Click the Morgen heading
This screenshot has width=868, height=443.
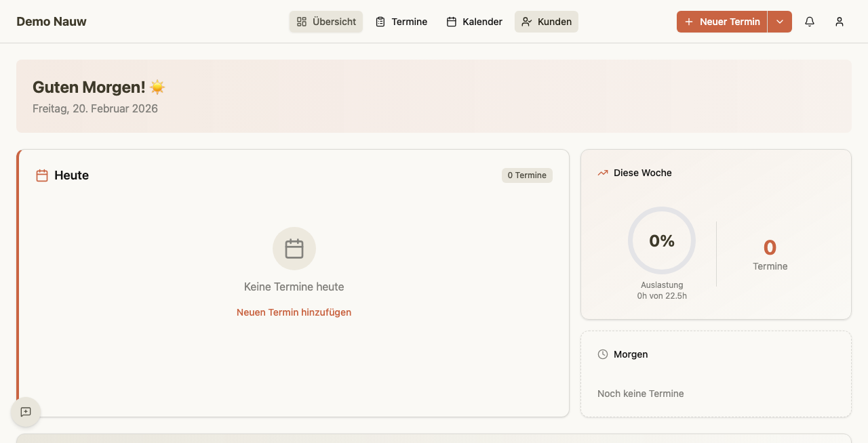pos(631,354)
